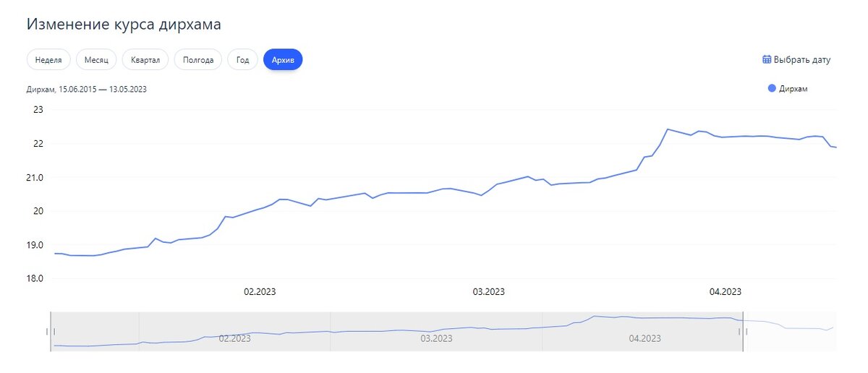Click the chart line peak near 22.4
Screen dimensions: 868x373
point(667,129)
